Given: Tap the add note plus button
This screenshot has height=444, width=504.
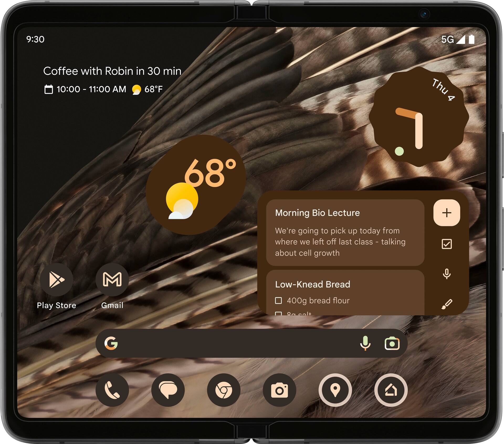Looking at the screenshot, I should click(x=446, y=212).
